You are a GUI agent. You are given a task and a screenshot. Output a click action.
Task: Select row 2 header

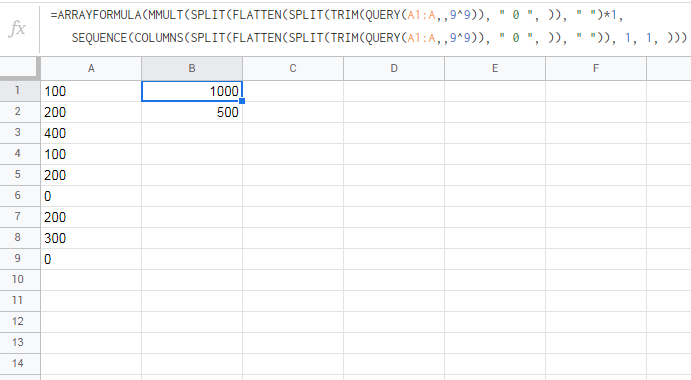coord(20,112)
